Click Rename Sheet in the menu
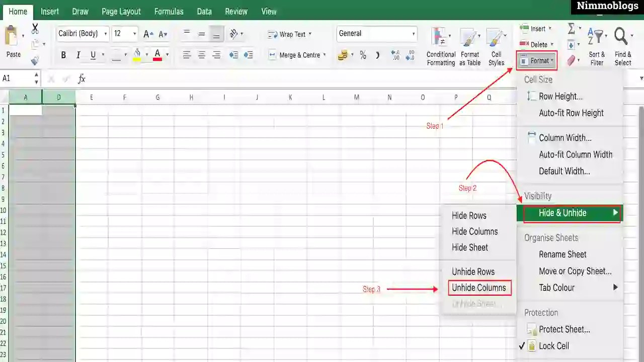This screenshot has width=644, height=362. pyautogui.click(x=562, y=254)
